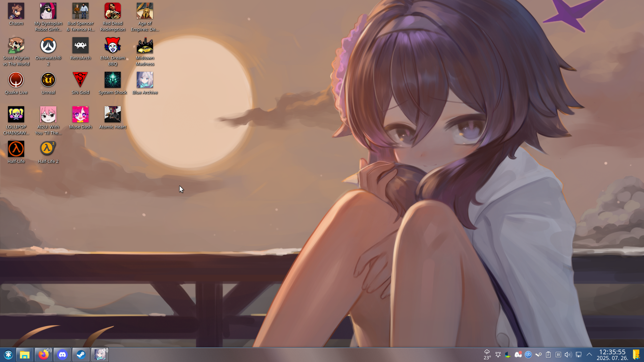The width and height of the screenshot is (644, 362).
Task: Select the SiN Gold shortcut
Action: coord(80,84)
